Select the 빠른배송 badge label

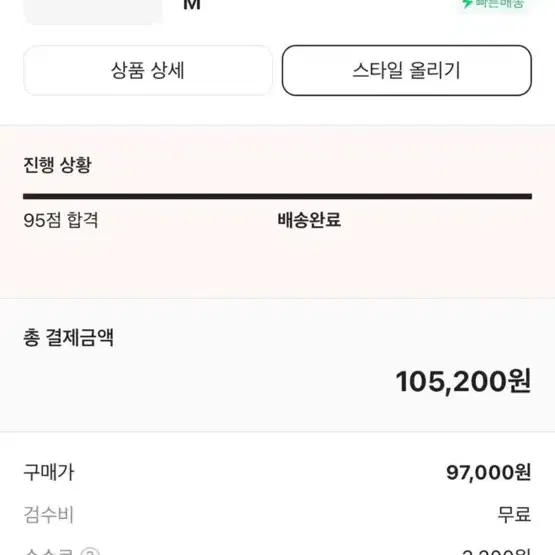click(499, 4)
